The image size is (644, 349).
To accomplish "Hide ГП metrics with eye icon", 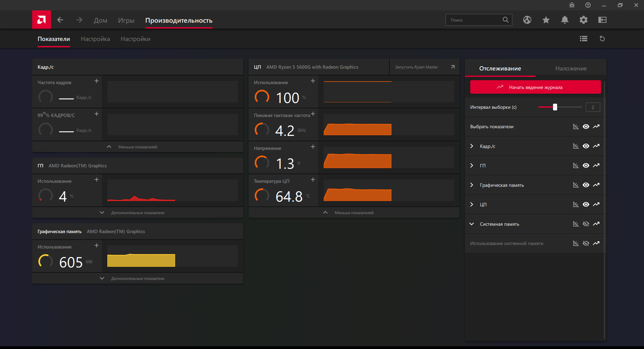I will 586,165.
